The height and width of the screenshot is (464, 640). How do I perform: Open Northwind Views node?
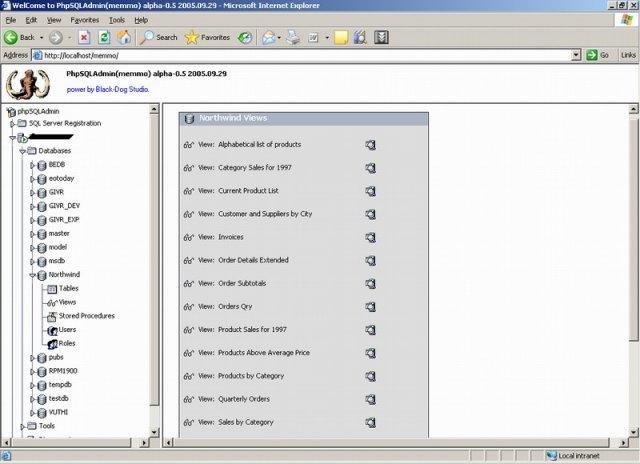point(67,302)
